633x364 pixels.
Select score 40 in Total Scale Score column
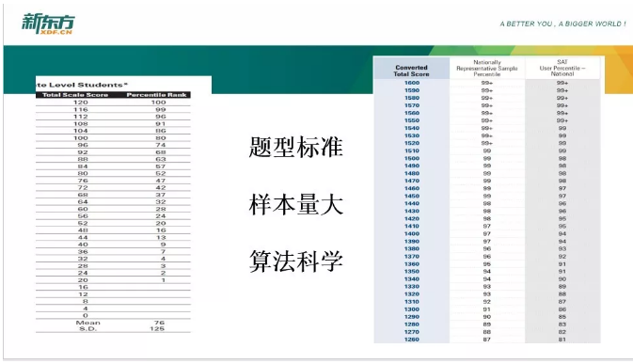(83, 245)
